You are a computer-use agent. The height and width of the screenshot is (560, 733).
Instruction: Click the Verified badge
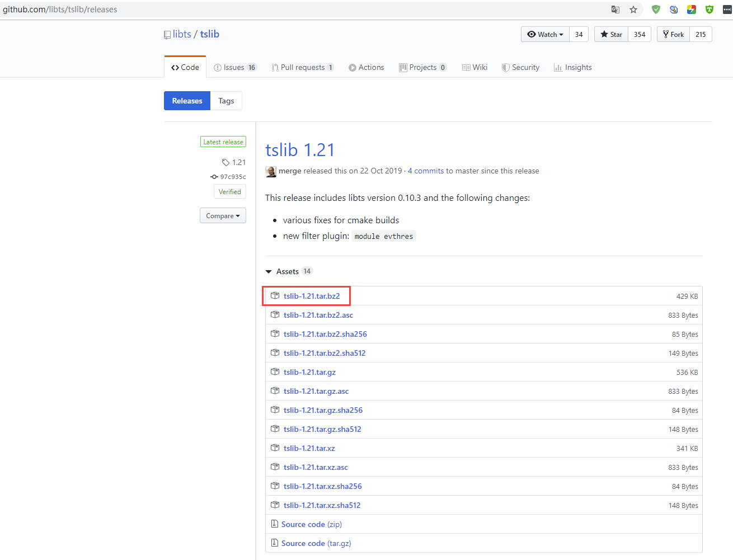[230, 191]
